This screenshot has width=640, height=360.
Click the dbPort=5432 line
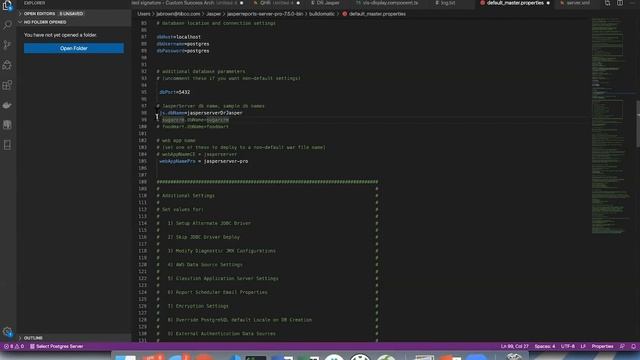175,92
